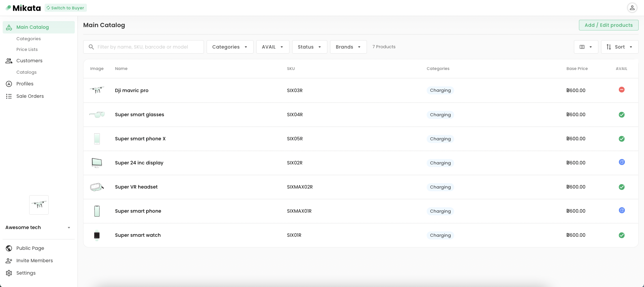Select SKU SIX04R cell
Image resolution: width=644 pixels, height=287 pixels.
coord(295,115)
